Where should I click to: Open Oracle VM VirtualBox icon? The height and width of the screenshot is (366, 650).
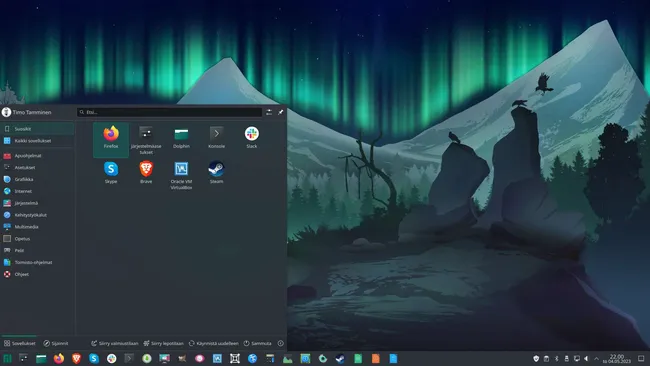(181, 175)
